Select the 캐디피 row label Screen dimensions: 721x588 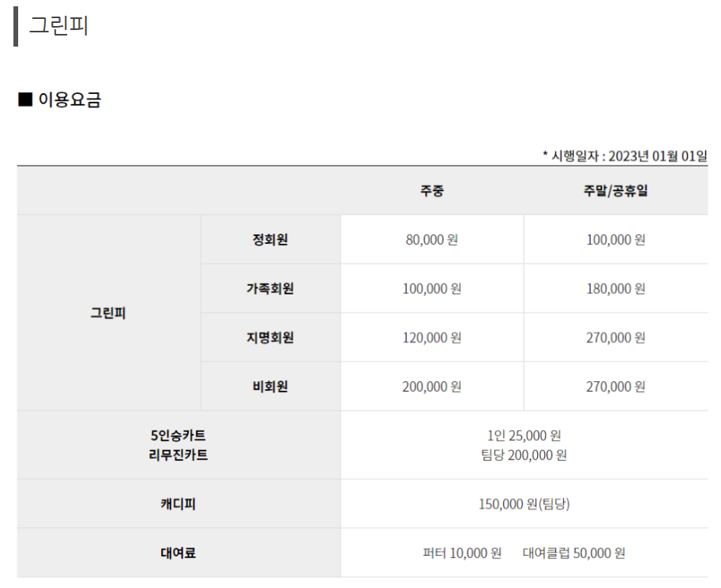pyautogui.click(x=178, y=504)
